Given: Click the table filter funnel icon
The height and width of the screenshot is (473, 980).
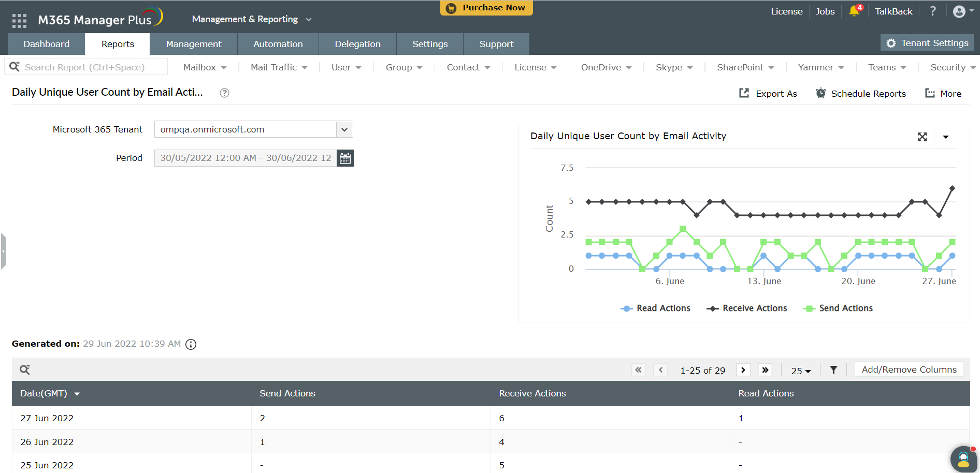Looking at the screenshot, I should pyautogui.click(x=833, y=370).
